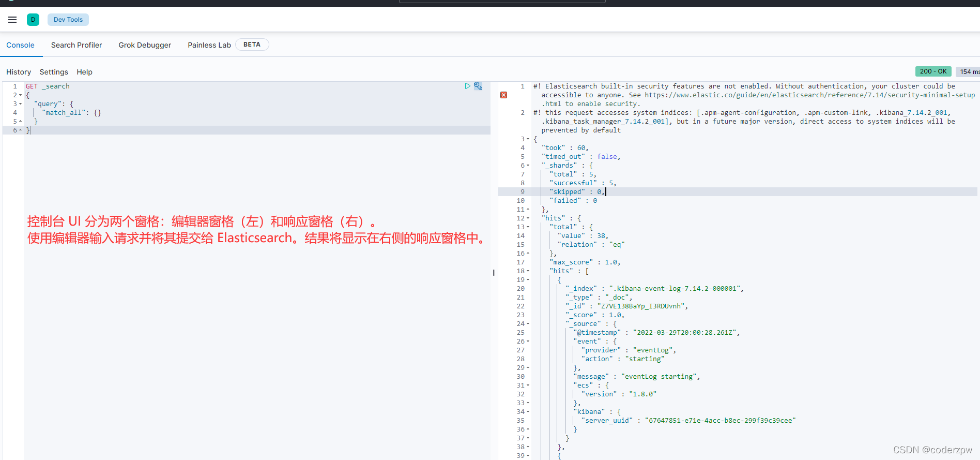Click the elastic.co security-minimal-setup URL

tap(810, 95)
